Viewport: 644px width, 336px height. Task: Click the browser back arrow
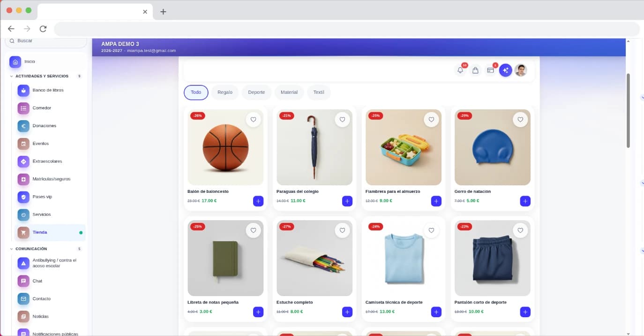[x=11, y=29]
